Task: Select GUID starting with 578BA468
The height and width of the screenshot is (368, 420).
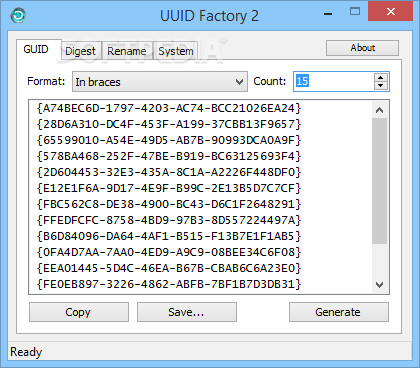Action: (x=169, y=156)
